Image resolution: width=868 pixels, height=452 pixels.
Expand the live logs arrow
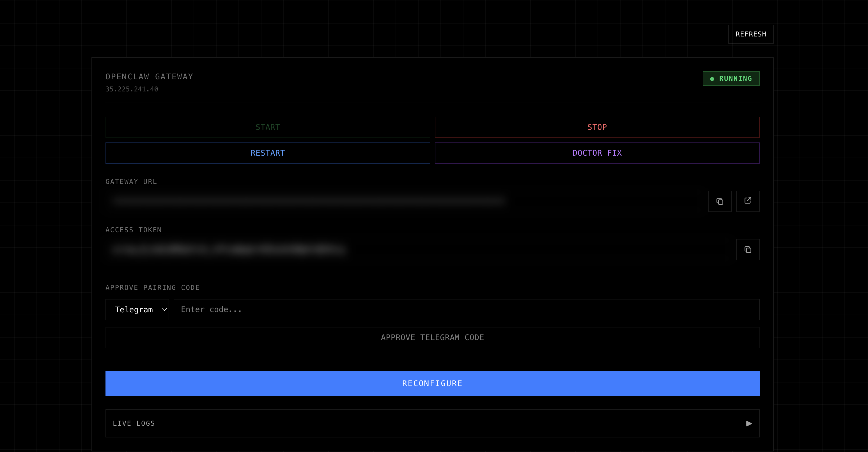tap(749, 423)
